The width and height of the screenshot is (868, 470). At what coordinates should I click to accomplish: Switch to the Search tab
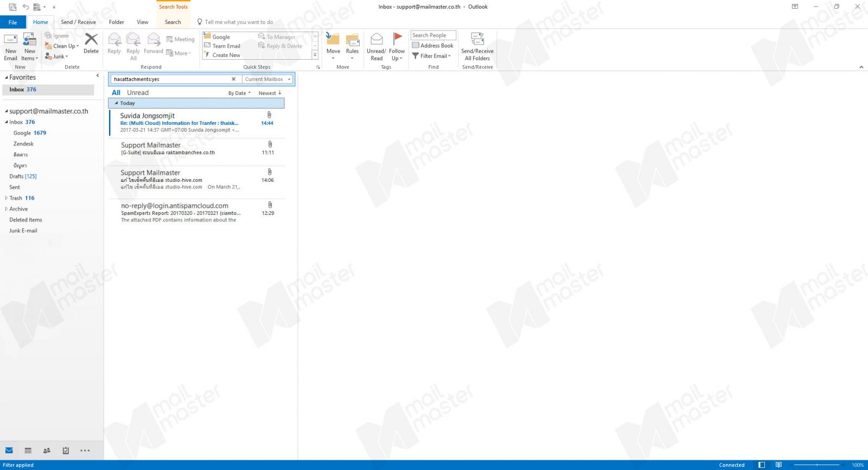[173, 22]
